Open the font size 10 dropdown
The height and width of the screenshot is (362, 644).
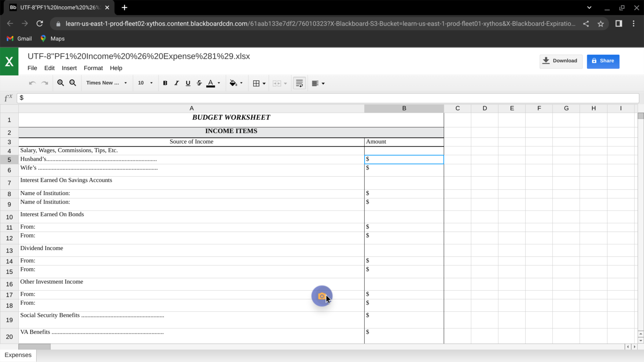[145, 83]
